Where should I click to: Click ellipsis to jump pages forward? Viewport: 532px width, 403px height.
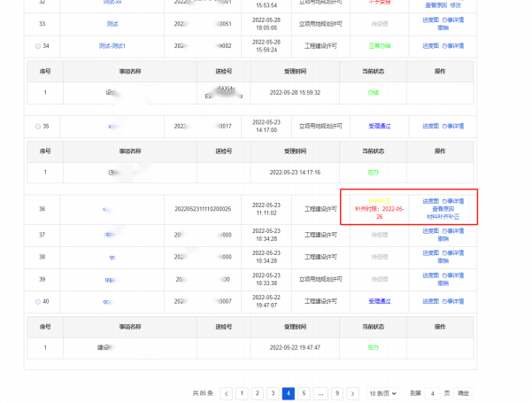320,392
